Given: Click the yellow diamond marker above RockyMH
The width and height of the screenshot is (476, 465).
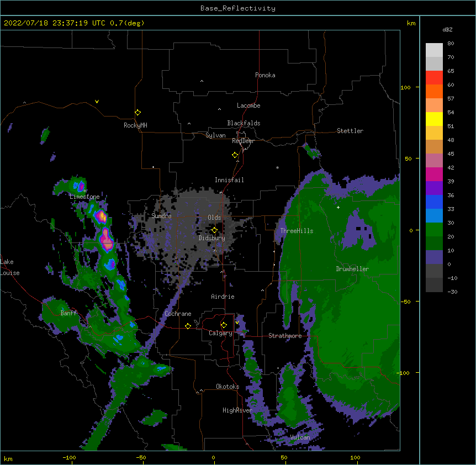Looking at the screenshot, I should tap(138, 113).
